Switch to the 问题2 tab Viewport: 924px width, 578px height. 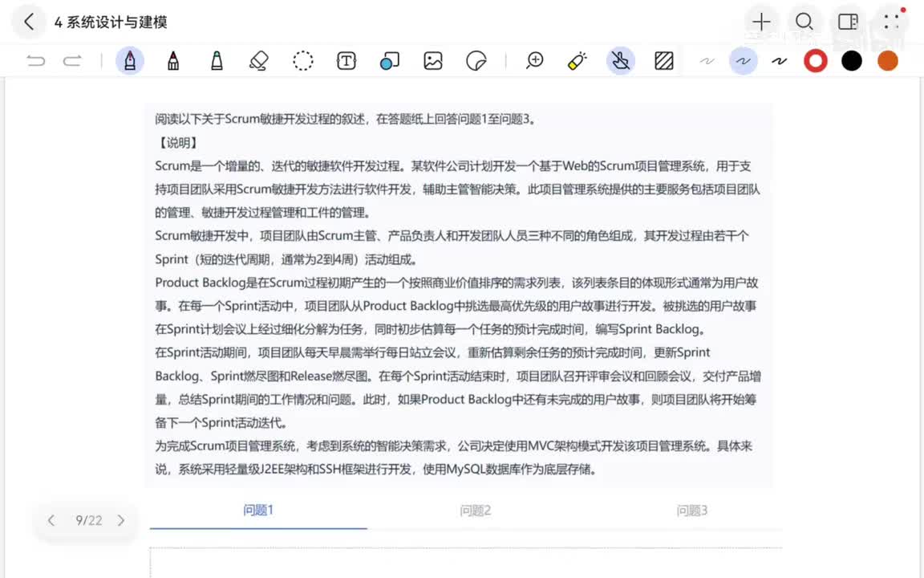click(475, 511)
